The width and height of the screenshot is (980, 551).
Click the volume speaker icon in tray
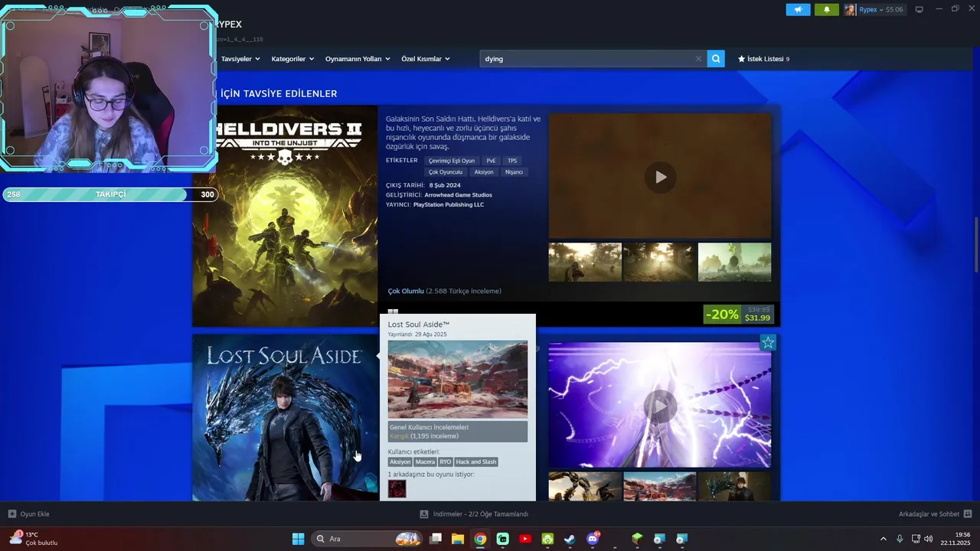929,539
